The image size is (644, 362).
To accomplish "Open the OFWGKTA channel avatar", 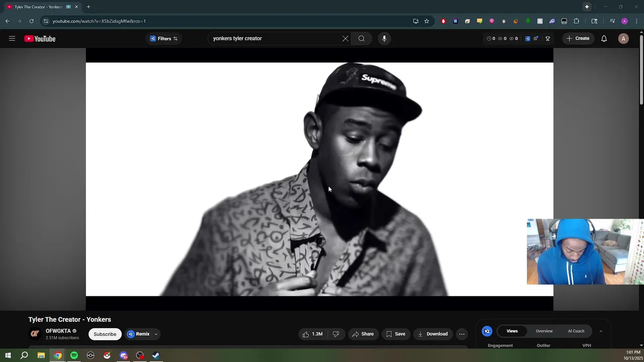I will (x=35, y=334).
